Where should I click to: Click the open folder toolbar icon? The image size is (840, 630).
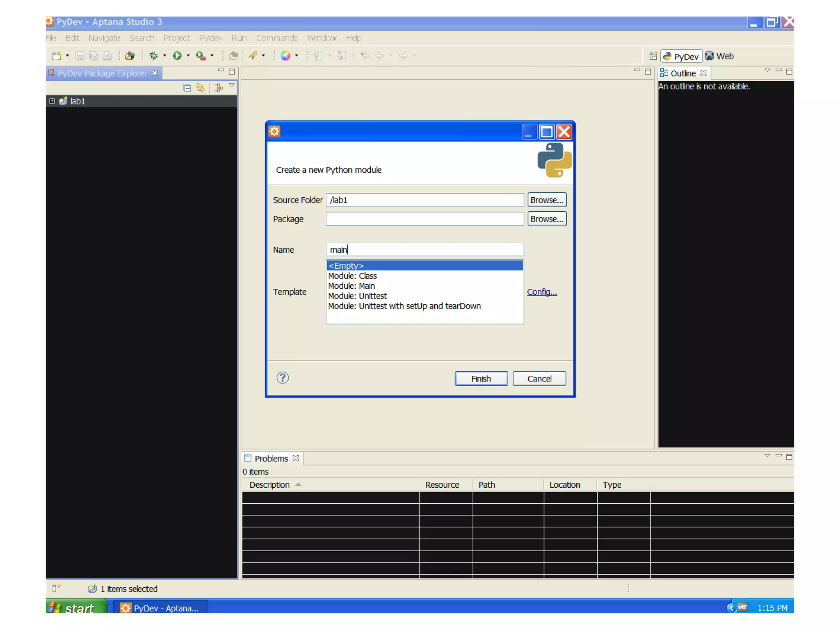[234, 56]
